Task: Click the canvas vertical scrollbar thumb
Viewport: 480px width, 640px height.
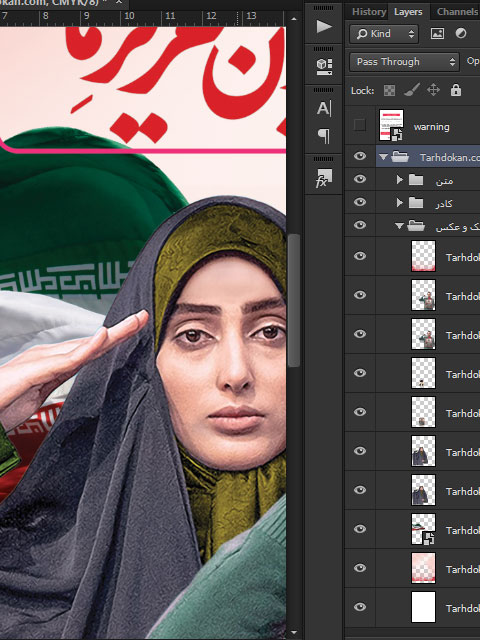Action: coord(294,300)
